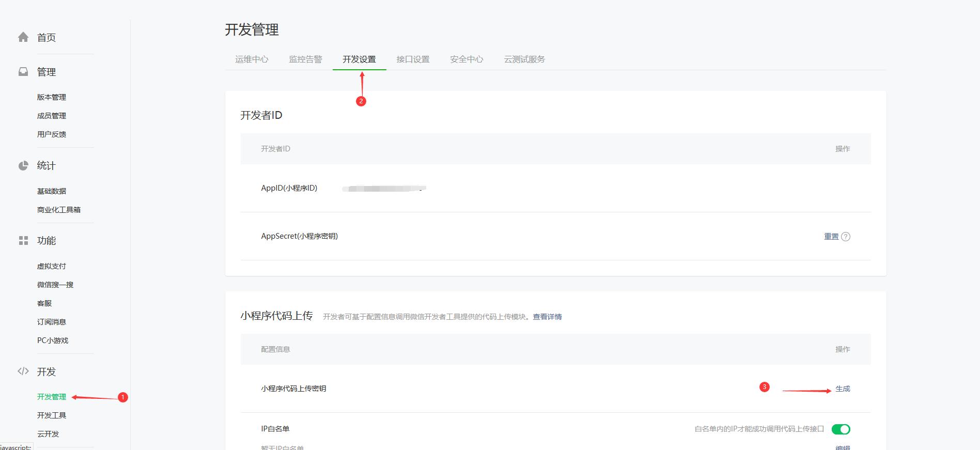The width and height of the screenshot is (980, 450).
Task: Open 商业化工具箱 in the sidebar
Action: pyautogui.click(x=59, y=210)
